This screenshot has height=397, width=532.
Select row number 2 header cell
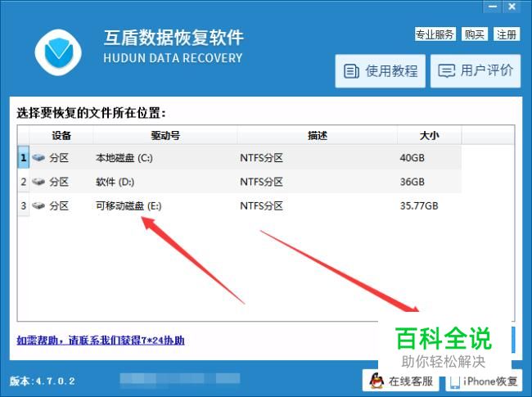click(x=23, y=182)
